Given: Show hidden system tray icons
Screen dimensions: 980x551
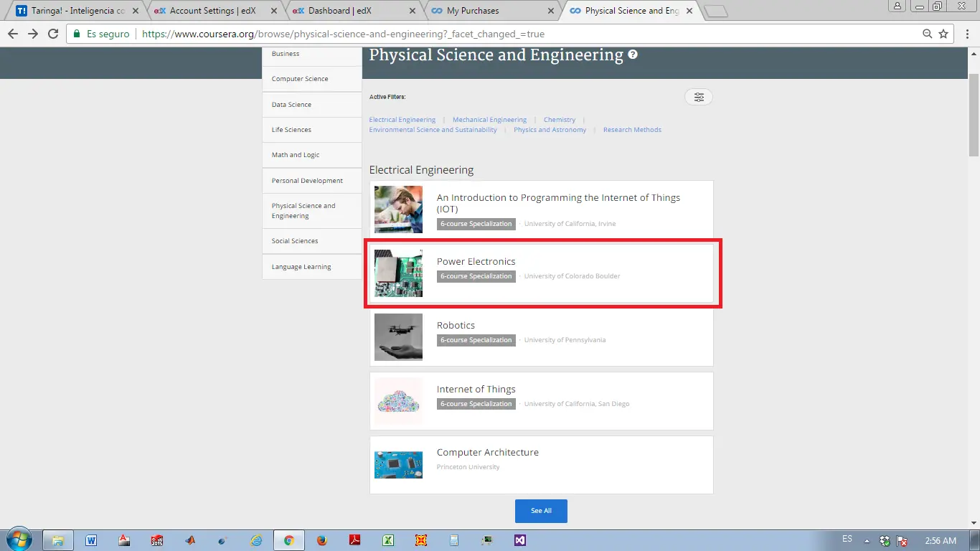Looking at the screenshot, I should [x=867, y=541].
